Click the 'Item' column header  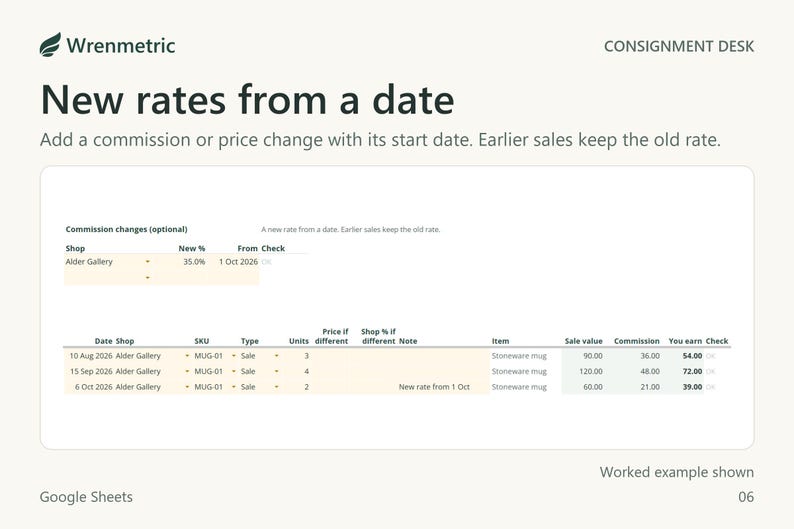[500, 341]
